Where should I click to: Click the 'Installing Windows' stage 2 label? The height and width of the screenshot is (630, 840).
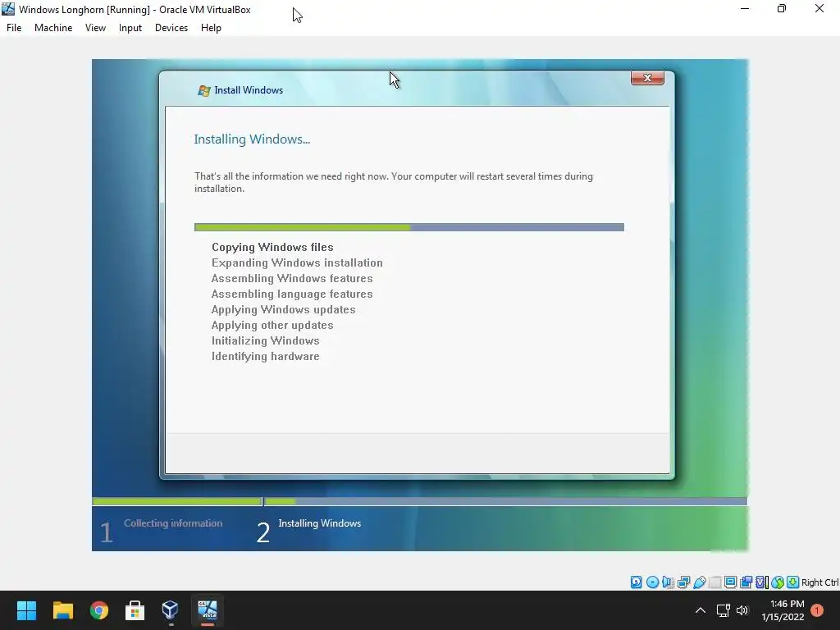[320, 523]
